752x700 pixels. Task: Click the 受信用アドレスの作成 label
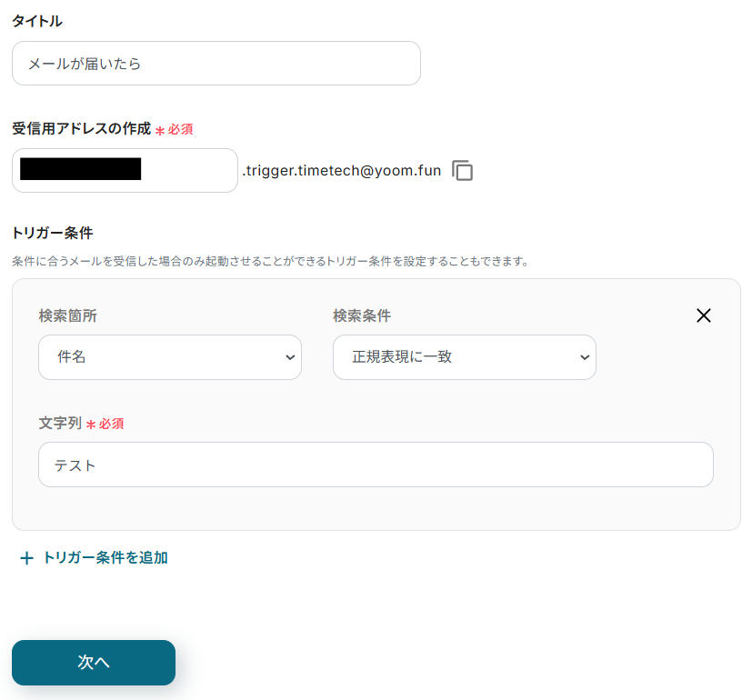click(x=82, y=128)
